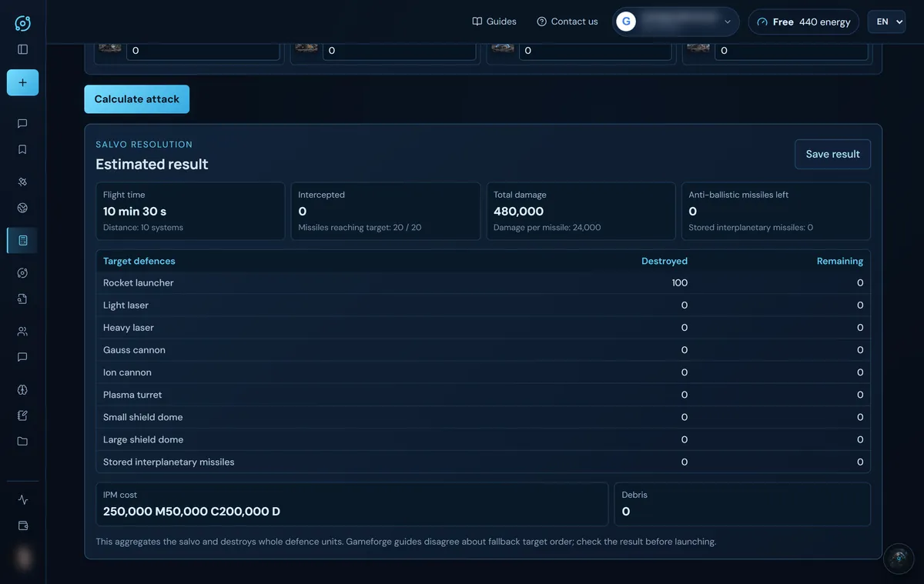924x584 pixels.
Task: Click the Save result button
Action: tap(832, 154)
